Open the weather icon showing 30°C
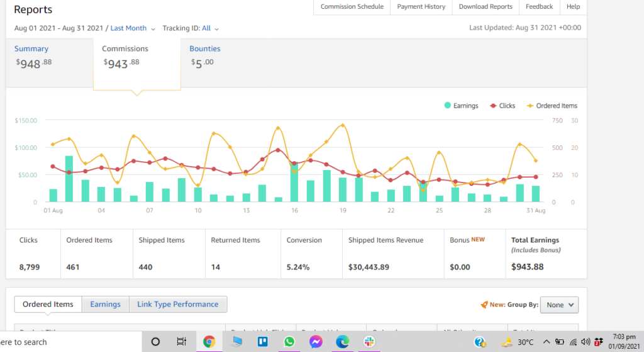 507,342
